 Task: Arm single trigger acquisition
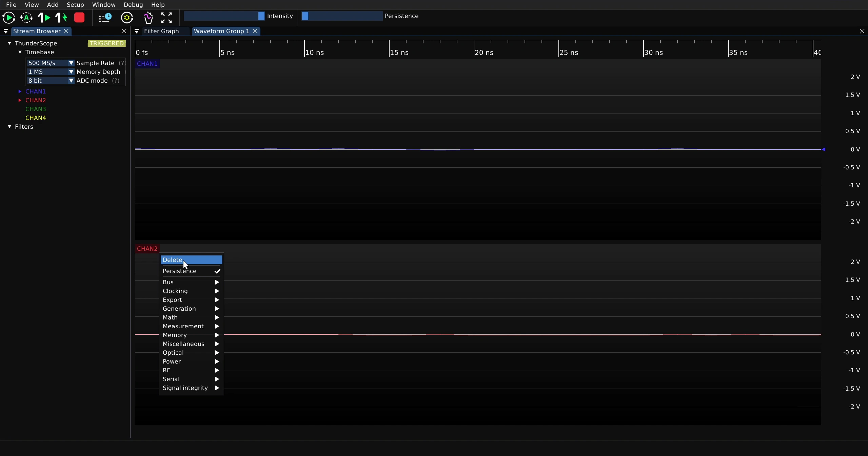(x=44, y=18)
